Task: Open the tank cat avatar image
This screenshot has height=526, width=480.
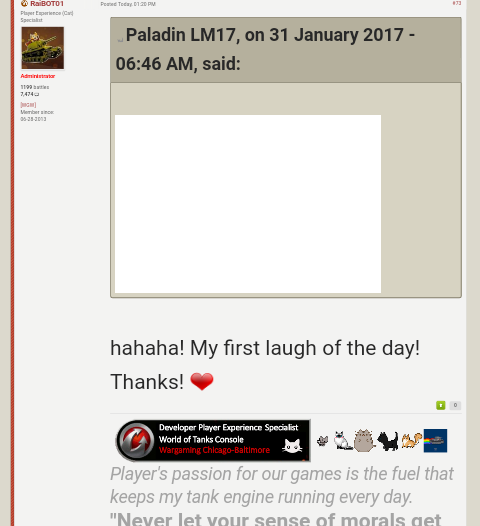Action: point(43,48)
